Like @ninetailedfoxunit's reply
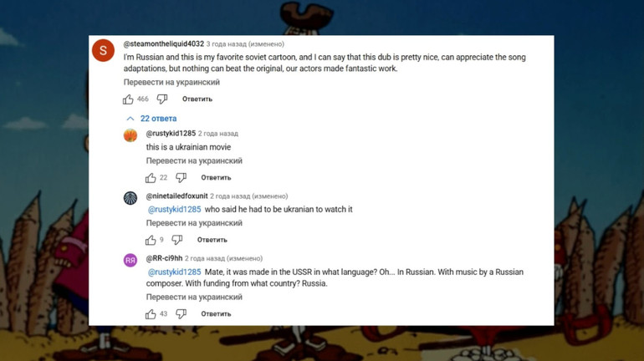 (151, 240)
